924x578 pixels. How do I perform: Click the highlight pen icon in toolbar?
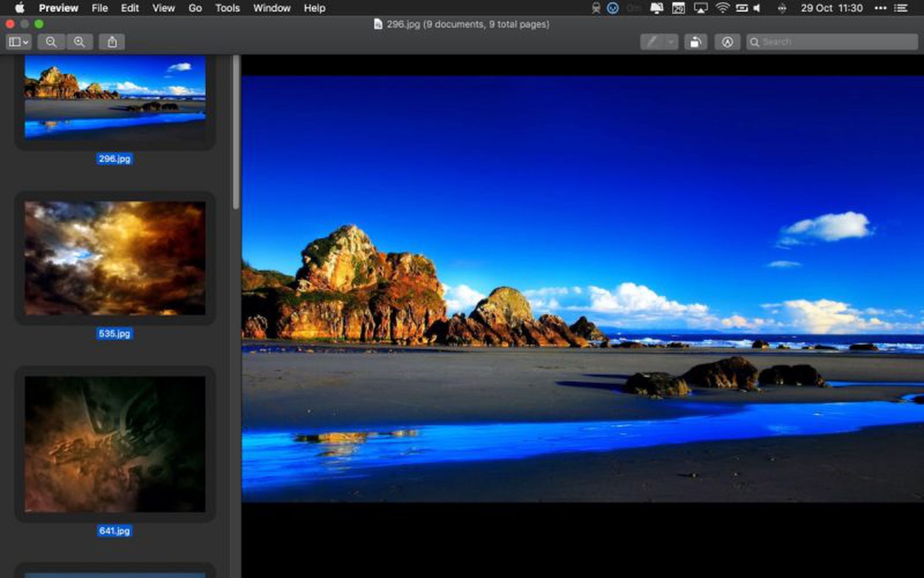(653, 42)
